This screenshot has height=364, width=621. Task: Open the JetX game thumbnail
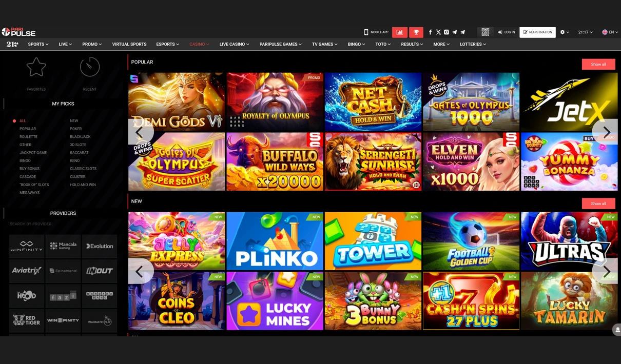point(569,102)
